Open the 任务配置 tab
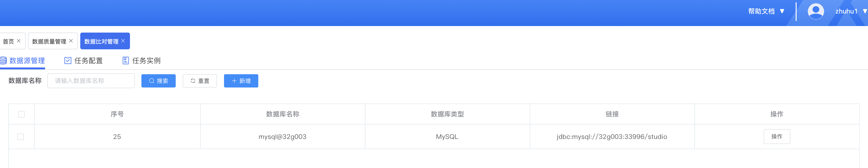This screenshot has width=868, height=168. [88, 60]
